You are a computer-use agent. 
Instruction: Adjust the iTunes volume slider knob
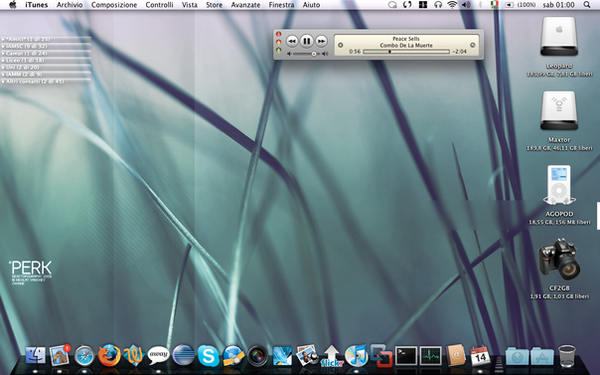tap(314, 54)
